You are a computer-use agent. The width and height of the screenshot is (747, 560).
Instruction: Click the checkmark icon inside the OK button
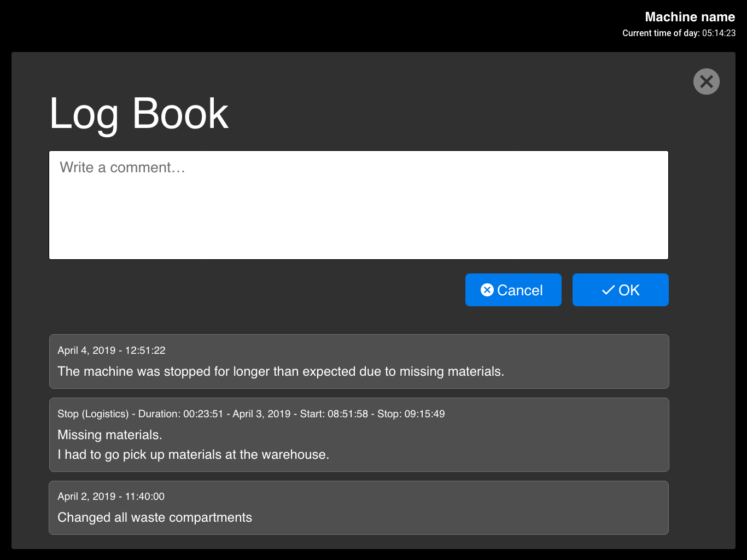tap(608, 290)
